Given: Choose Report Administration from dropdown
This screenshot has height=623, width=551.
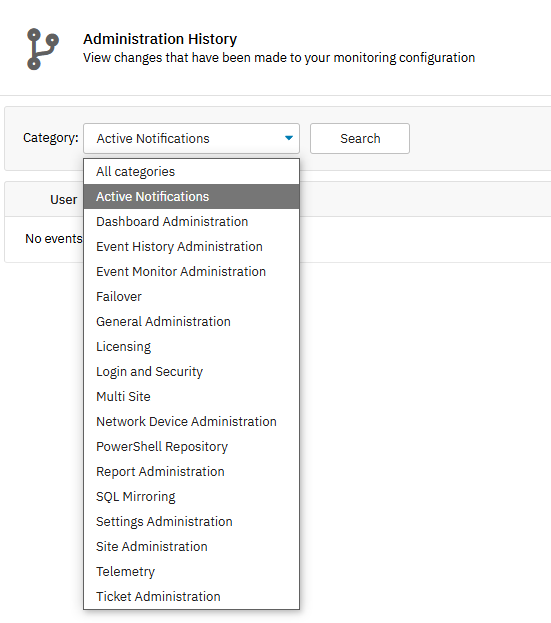Looking at the screenshot, I should 191,472.
